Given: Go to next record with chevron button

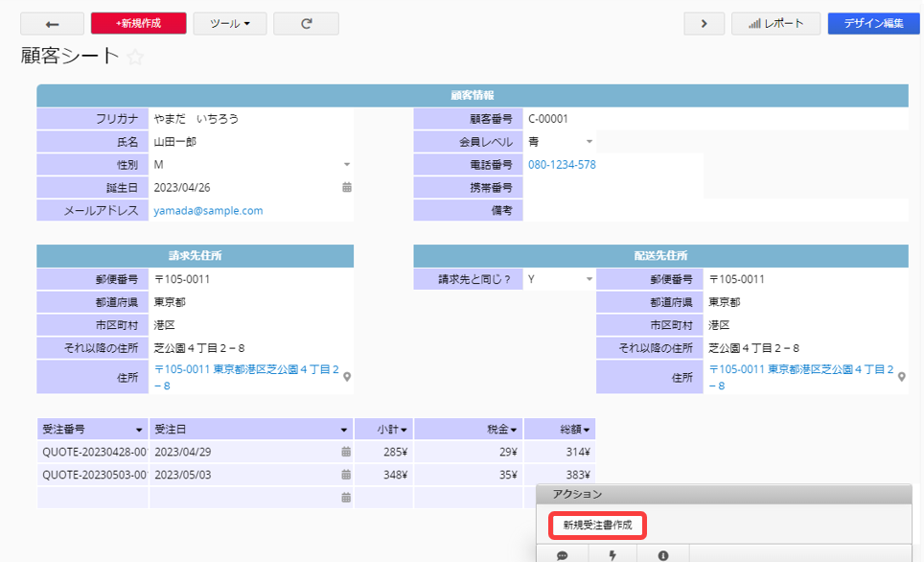Looking at the screenshot, I should [704, 24].
